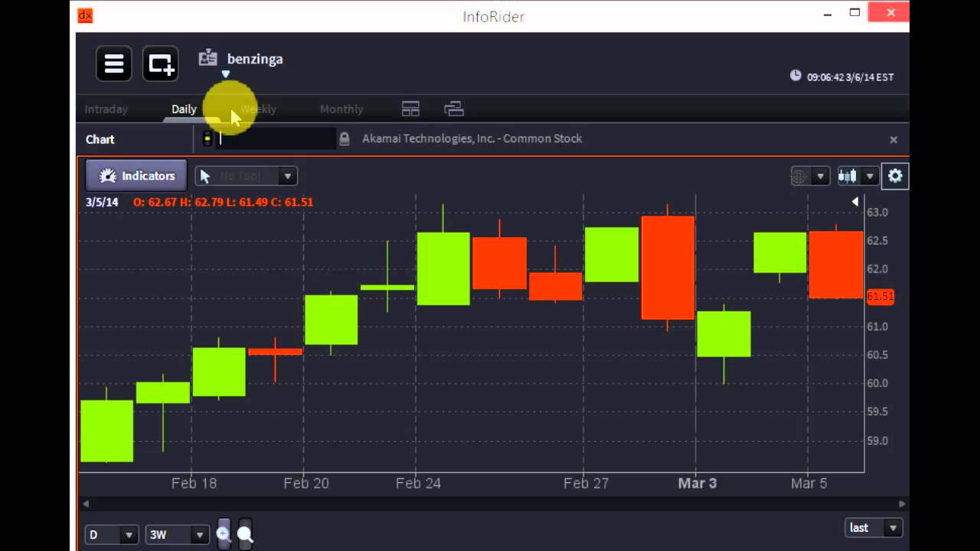Click the candlestick chart type icon
This screenshot has height=551, width=980.
point(848,176)
